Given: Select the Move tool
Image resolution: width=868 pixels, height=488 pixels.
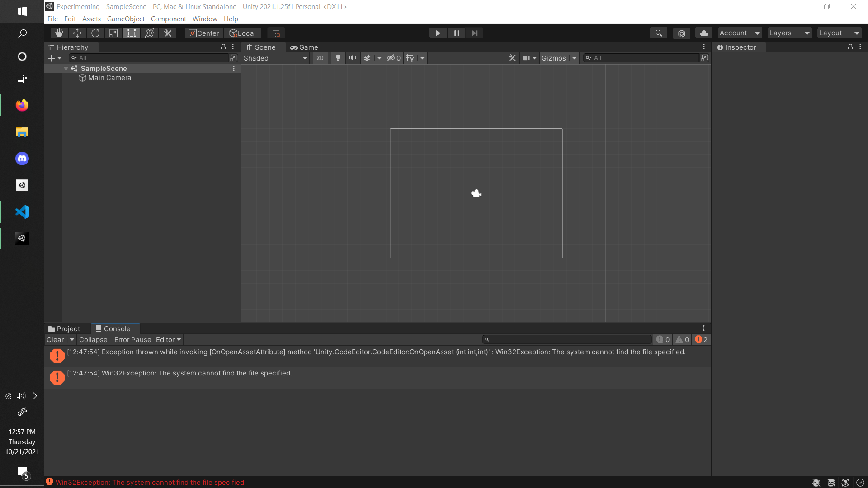Looking at the screenshot, I should pyautogui.click(x=77, y=33).
